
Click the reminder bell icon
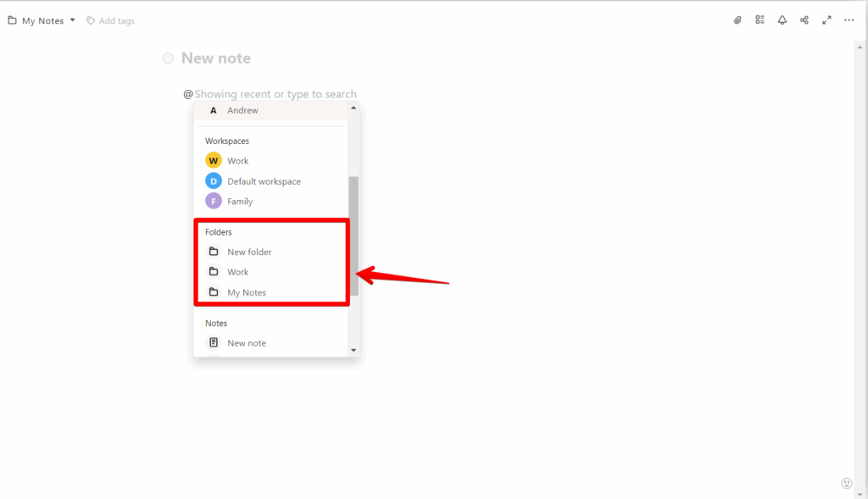[782, 20]
